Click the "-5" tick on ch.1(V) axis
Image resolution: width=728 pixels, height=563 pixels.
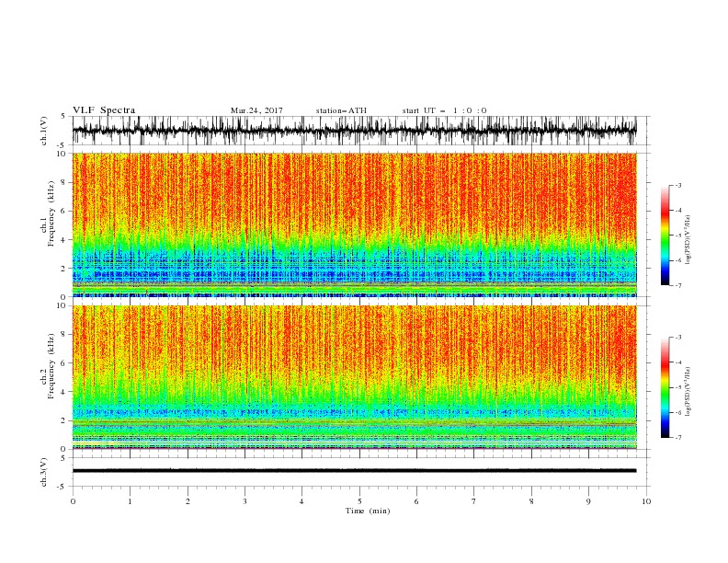(63, 145)
